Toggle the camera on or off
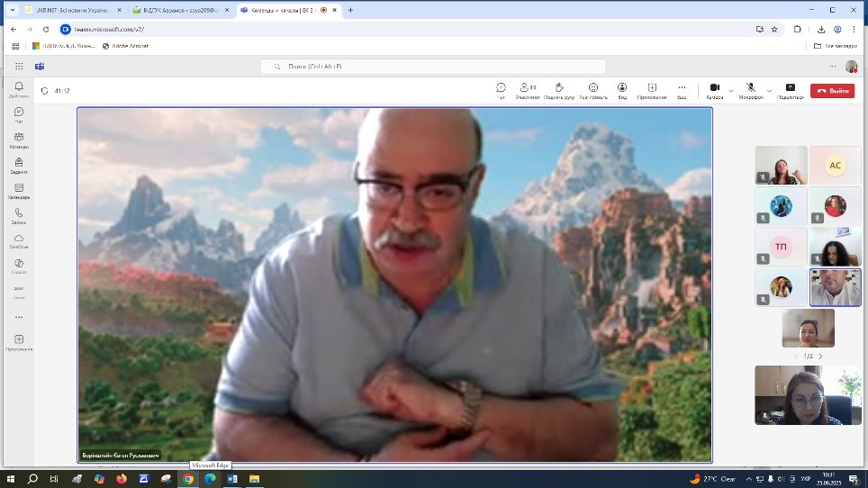 [x=714, y=89]
